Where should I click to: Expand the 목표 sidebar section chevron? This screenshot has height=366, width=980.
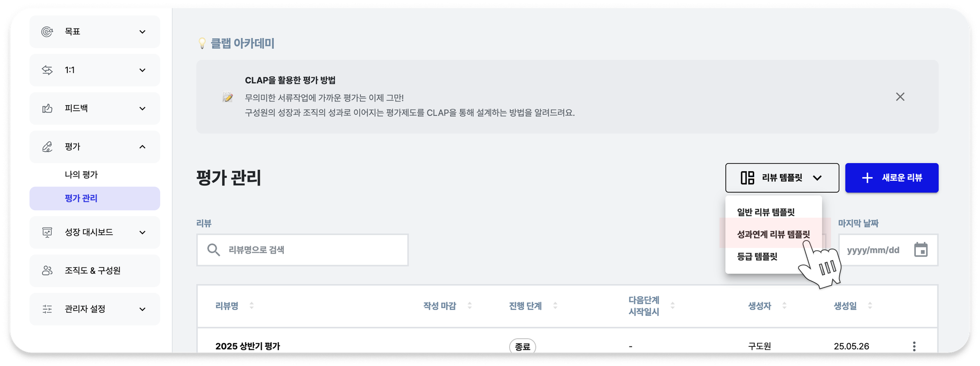coord(142,32)
